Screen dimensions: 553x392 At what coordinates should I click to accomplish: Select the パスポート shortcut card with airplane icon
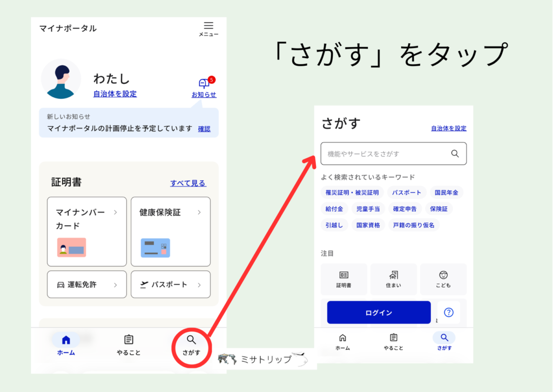170,285
